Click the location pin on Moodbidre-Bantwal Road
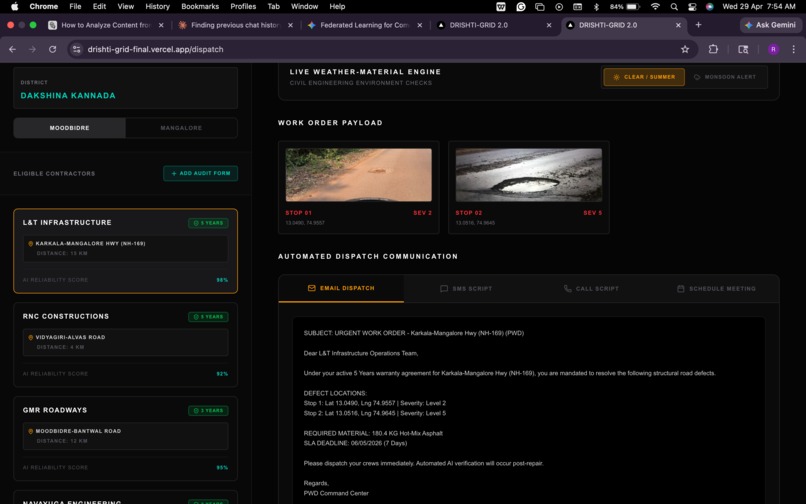 pos(30,431)
